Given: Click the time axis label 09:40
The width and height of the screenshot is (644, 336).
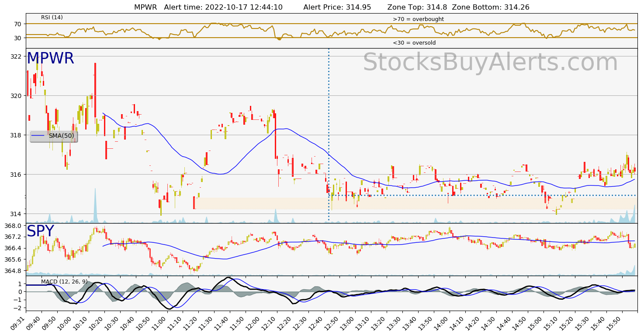Looking at the screenshot, I should (x=33, y=324).
